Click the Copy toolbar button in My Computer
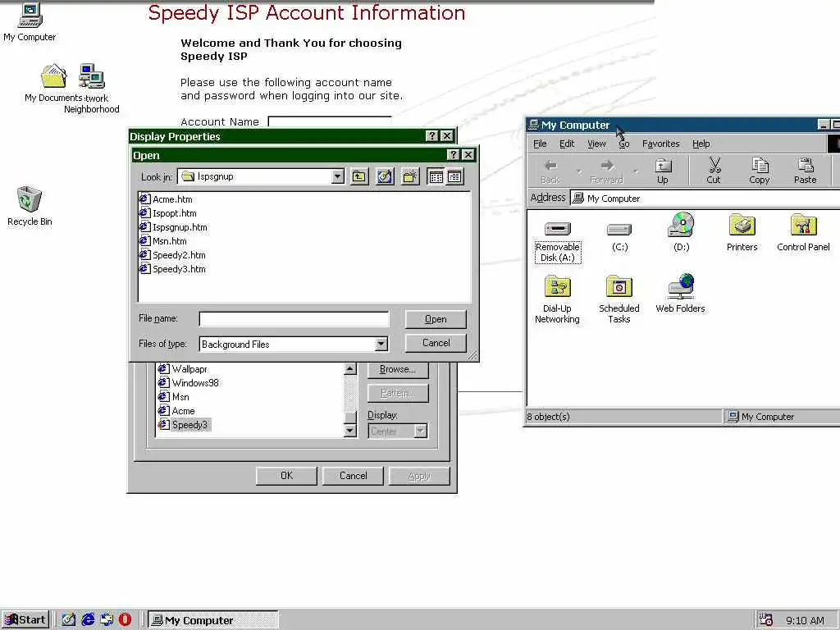This screenshot has height=630, width=840. [x=759, y=171]
